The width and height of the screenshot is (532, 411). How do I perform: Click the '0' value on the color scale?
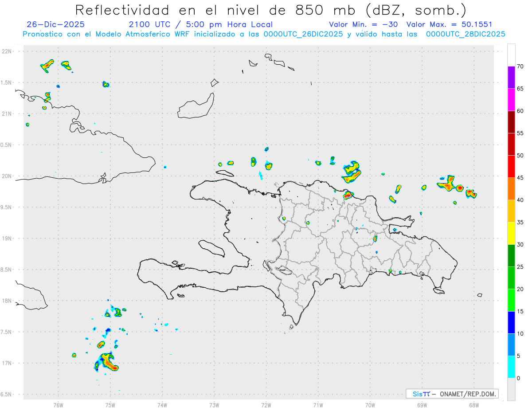(x=518, y=378)
